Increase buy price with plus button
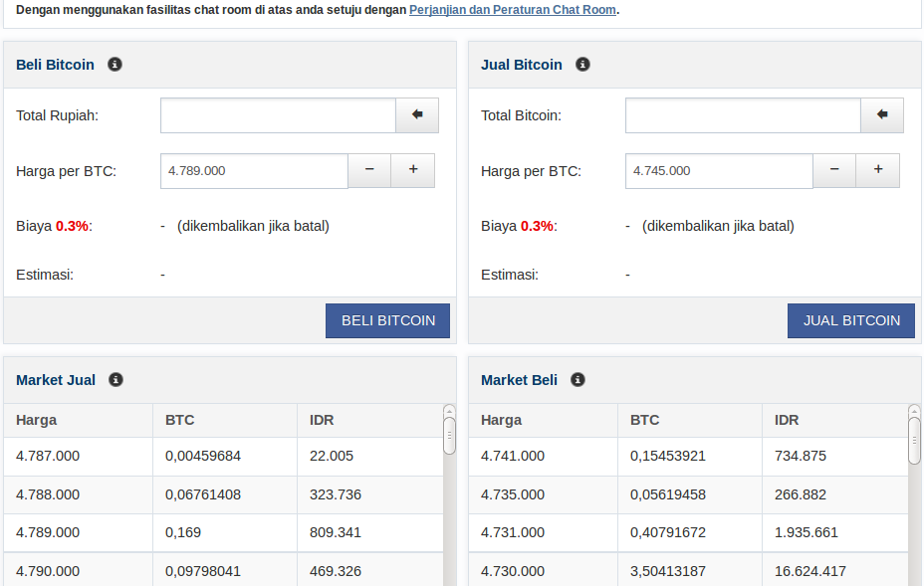The image size is (924, 586). (x=413, y=170)
